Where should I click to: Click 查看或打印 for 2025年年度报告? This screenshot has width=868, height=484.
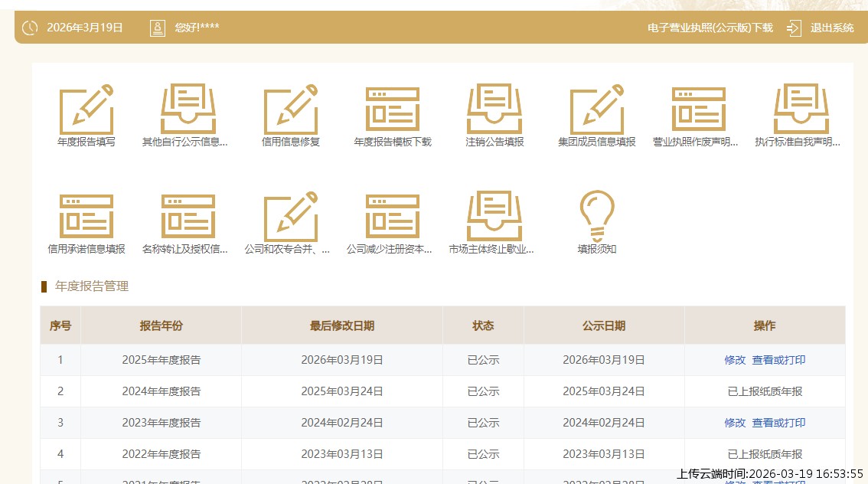point(778,360)
